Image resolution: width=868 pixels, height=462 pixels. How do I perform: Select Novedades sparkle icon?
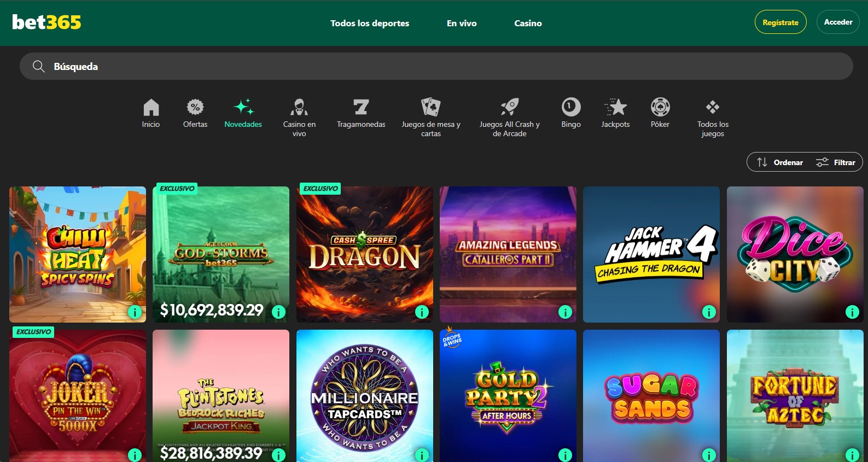[x=243, y=107]
